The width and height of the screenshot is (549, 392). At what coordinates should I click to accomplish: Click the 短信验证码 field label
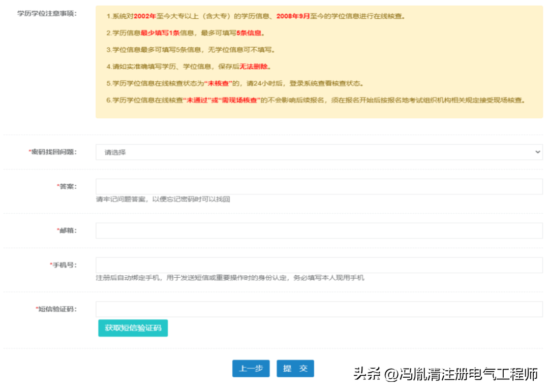tap(57, 309)
